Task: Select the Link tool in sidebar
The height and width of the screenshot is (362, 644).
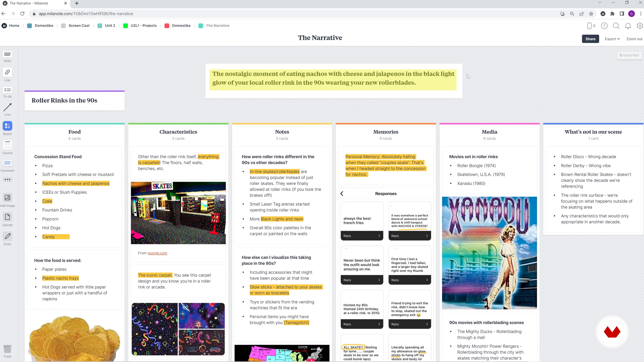Action: 7,75
